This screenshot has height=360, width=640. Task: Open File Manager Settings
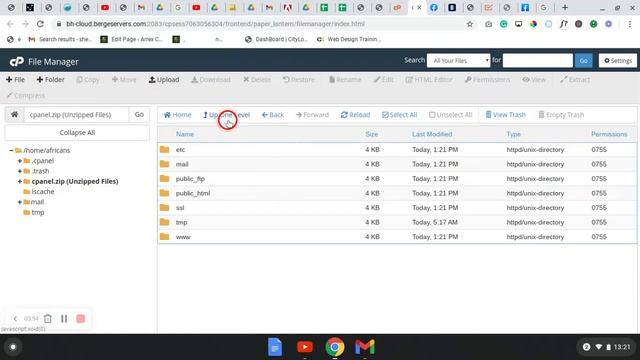coord(618,60)
